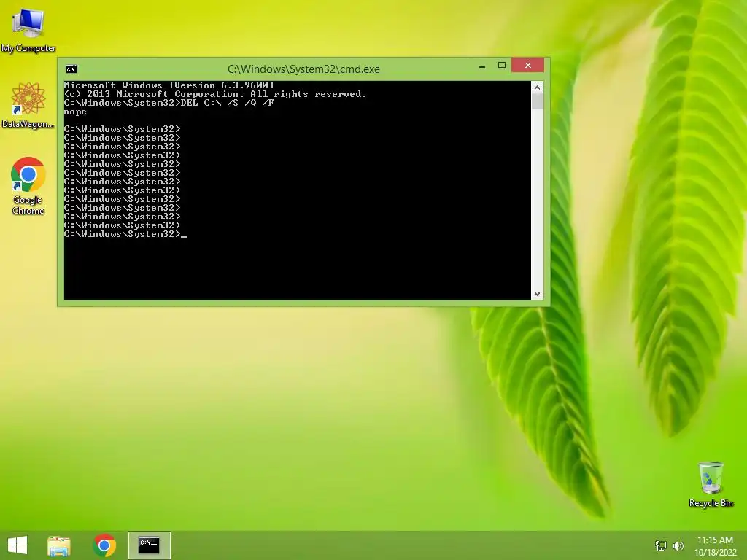This screenshot has height=560, width=747.
Task: Click the cmd scrollbar down arrow
Action: (538, 294)
